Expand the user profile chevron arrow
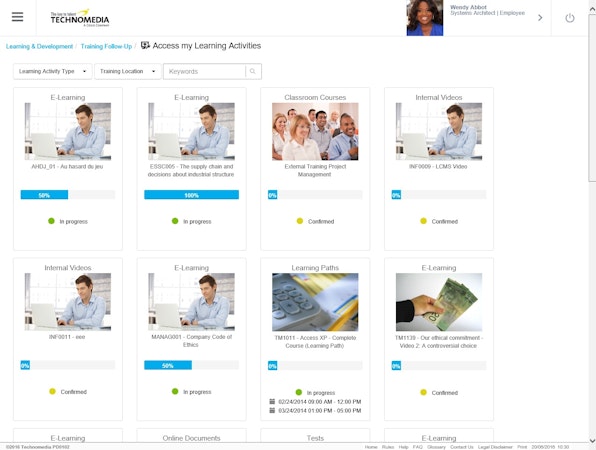Screen dimensions: 596x450 point(540,17)
